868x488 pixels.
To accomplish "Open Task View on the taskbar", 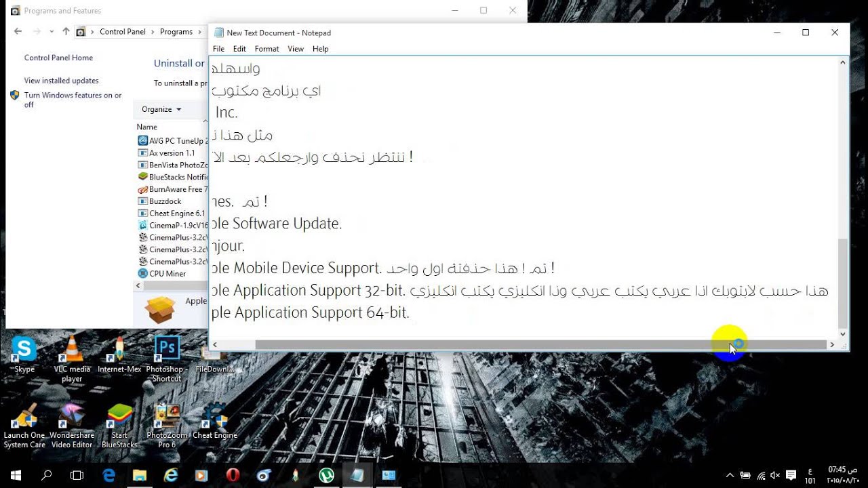I will [x=77, y=475].
